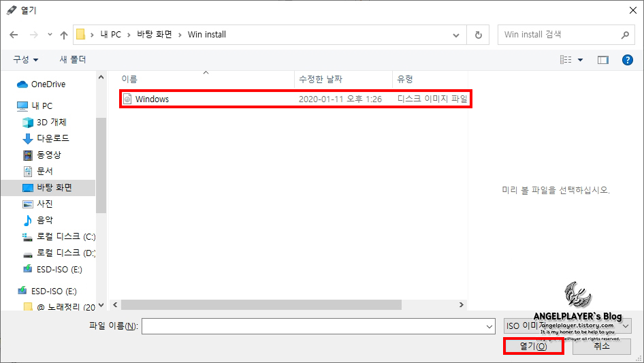The height and width of the screenshot is (363, 644).
Task: Open the 구성 menu
Action: pyautogui.click(x=25, y=60)
